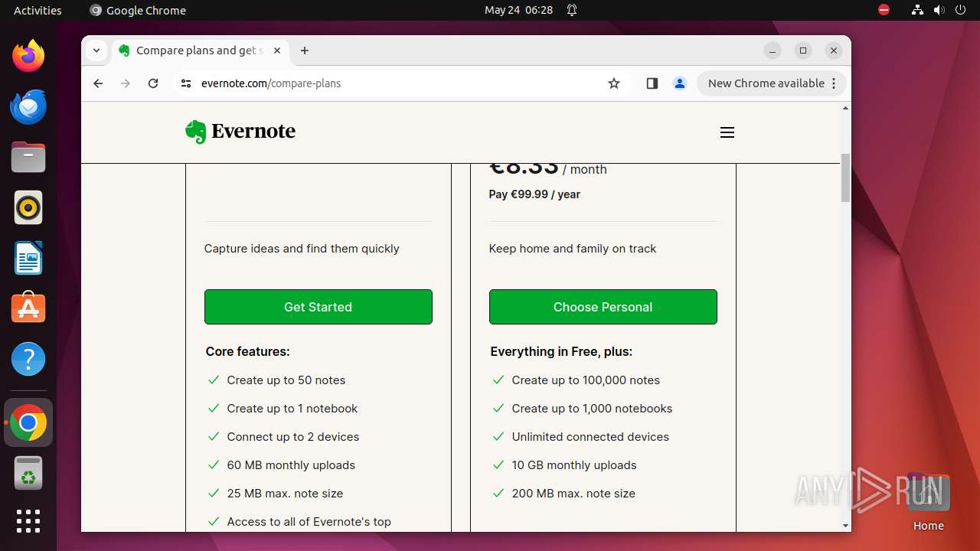Open Rhythmbox music player
Screen dimensions: 980x551
[x=28, y=207]
